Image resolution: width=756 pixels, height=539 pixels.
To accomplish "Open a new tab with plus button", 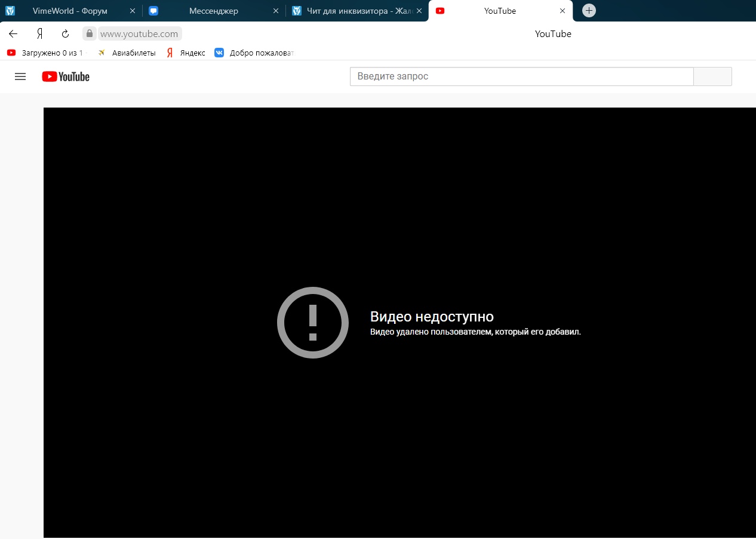I will click(x=589, y=11).
